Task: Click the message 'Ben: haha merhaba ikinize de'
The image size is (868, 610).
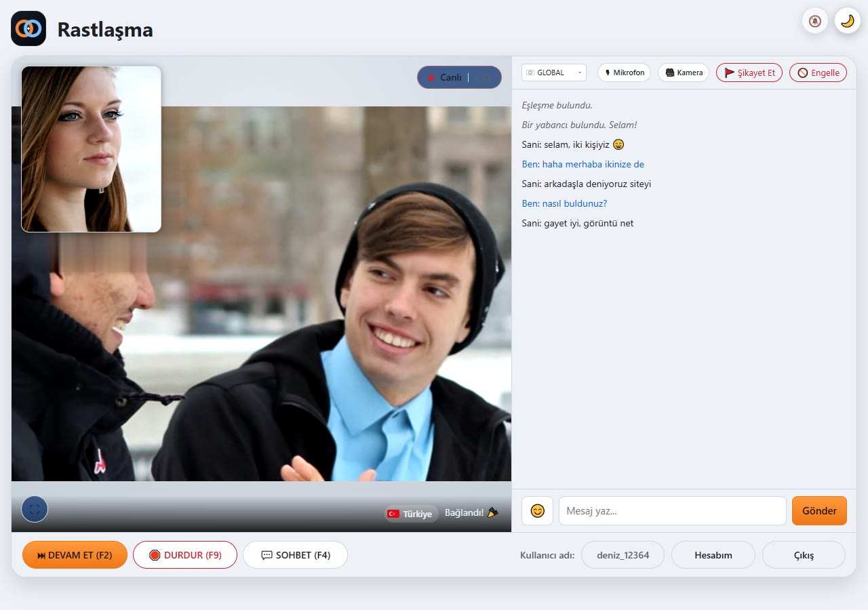Action: [583, 164]
